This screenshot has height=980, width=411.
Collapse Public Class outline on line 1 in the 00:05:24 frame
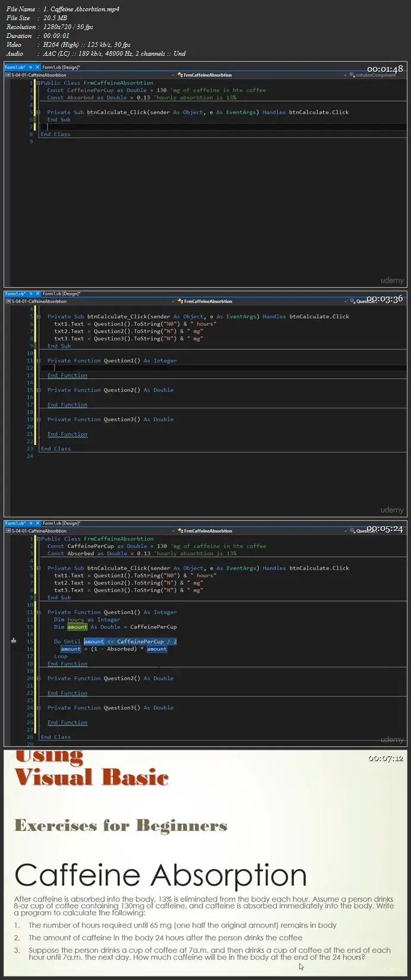[38, 539]
